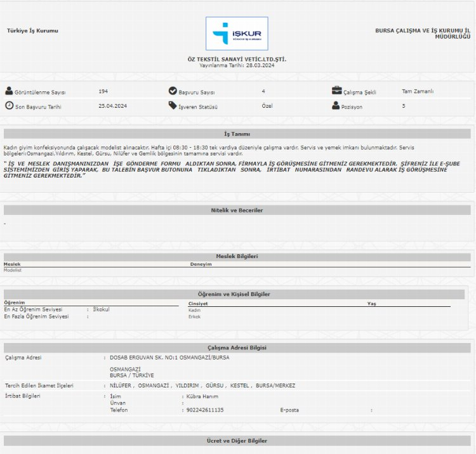Click the checkmark icon beside Başvuru Sayısı
This screenshot has height=454, width=476.
(x=173, y=91)
